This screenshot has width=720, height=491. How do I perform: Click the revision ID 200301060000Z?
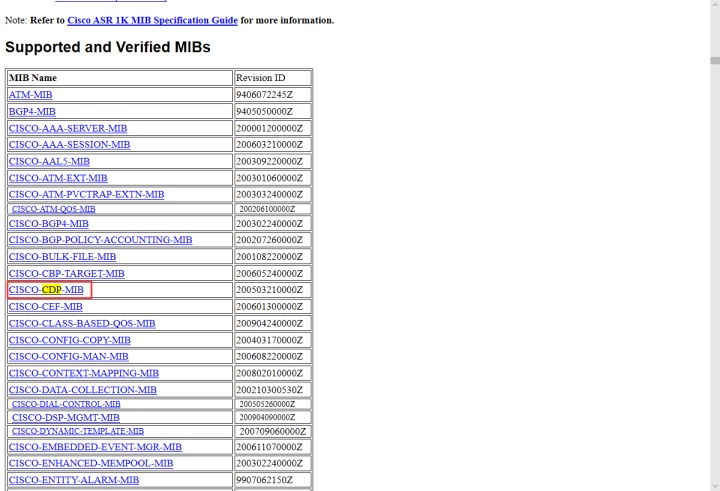[270, 178]
